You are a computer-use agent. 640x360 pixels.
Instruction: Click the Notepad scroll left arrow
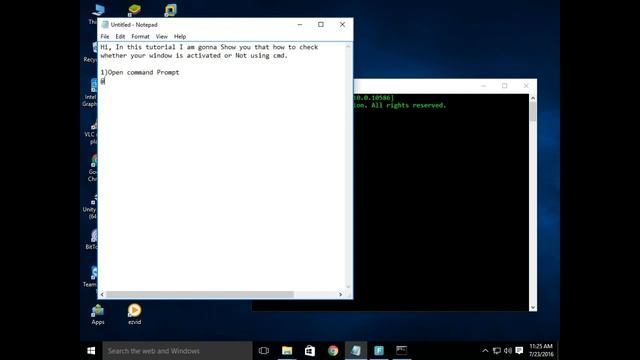point(102,294)
